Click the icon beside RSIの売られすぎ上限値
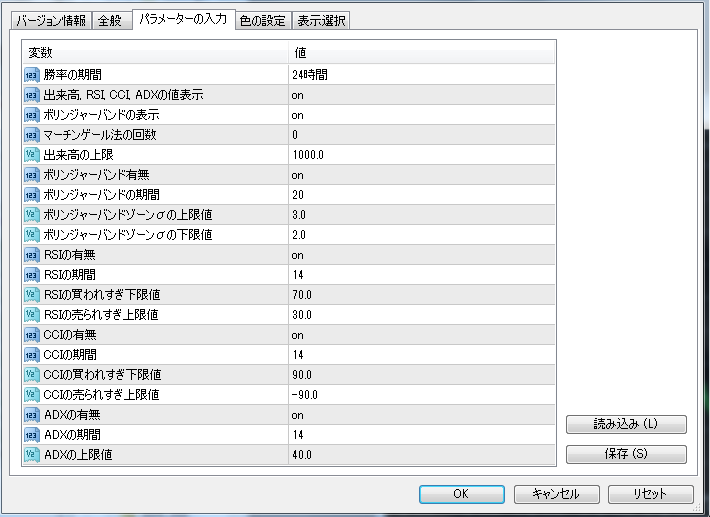Viewport: 710px width, 517px height. coord(32,315)
